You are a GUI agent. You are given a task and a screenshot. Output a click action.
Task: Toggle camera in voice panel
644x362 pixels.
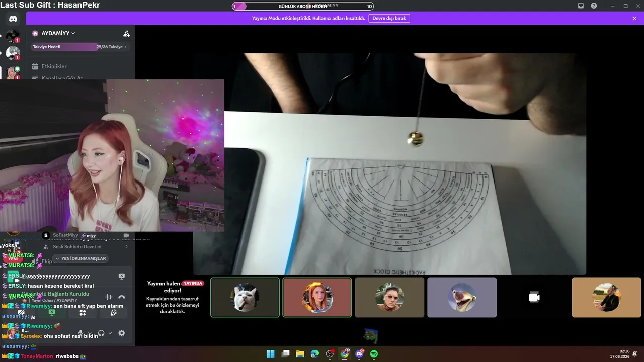[20, 312]
